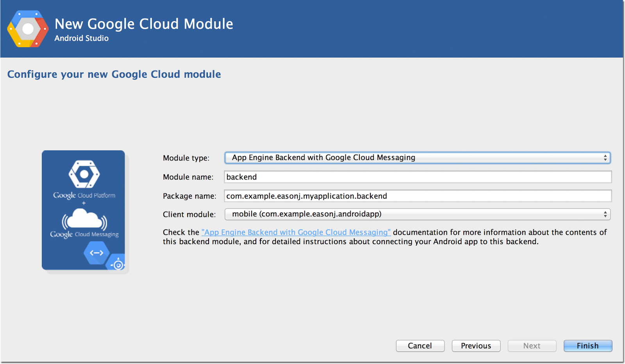Click the greyed-out Next button
The image size is (625, 364).
coord(532,346)
